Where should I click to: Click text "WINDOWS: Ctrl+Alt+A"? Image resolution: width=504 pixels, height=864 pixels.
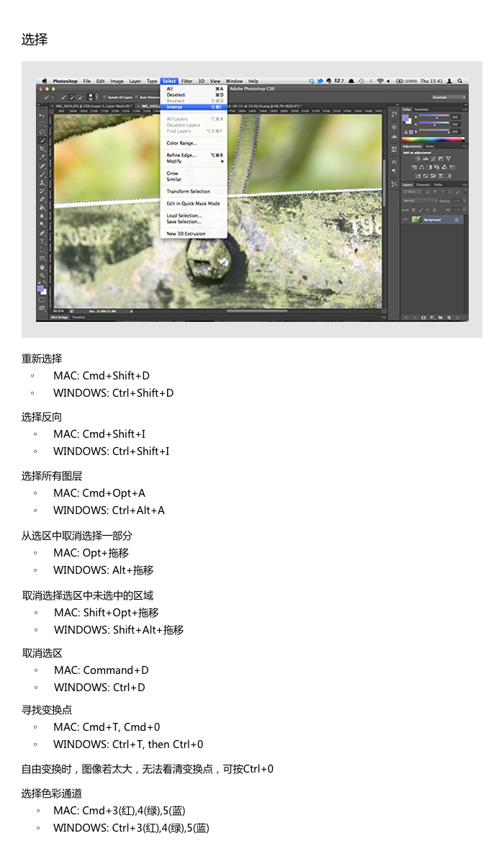pyautogui.click(x=109, y=510)
